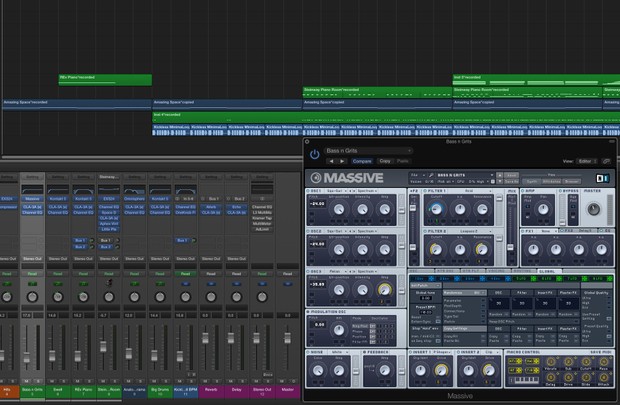Select the Browser view tab
The height and width of the screenshot is (405, 620).
[571, 182]
